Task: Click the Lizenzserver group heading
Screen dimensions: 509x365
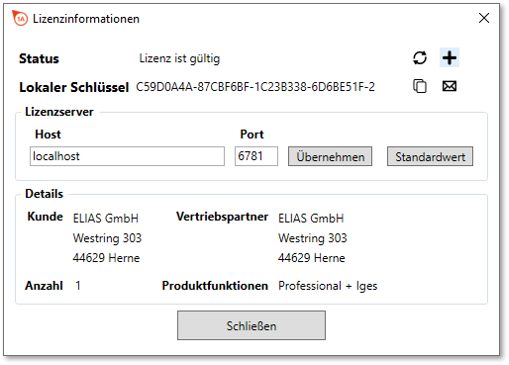Action: [x=59, y=112]
